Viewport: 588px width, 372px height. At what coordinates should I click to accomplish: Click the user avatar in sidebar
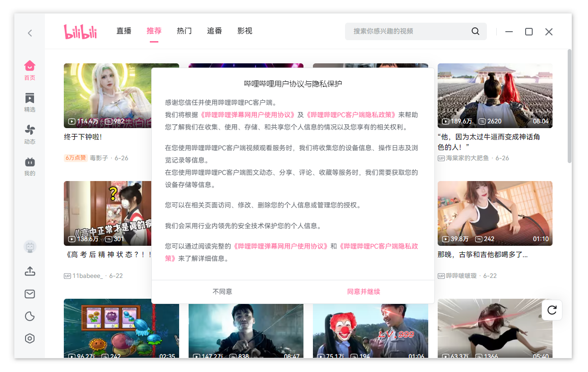click(x=30, y=247)
